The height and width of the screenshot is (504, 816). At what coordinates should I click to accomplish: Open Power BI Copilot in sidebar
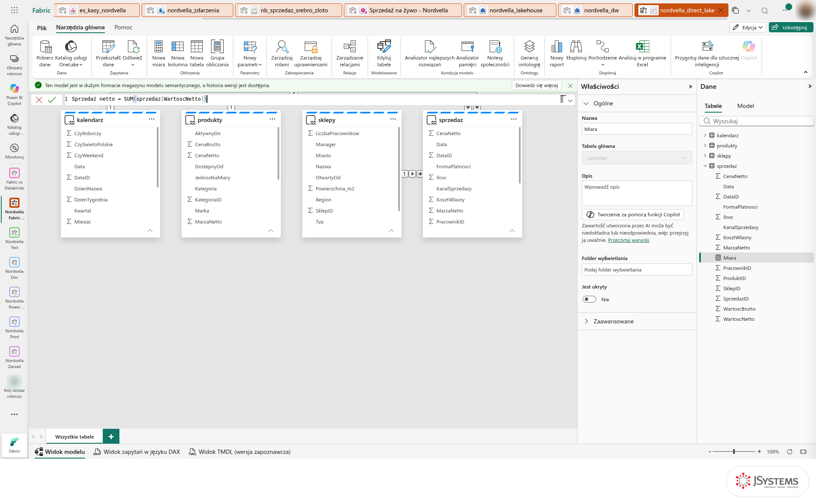[14, 94]
